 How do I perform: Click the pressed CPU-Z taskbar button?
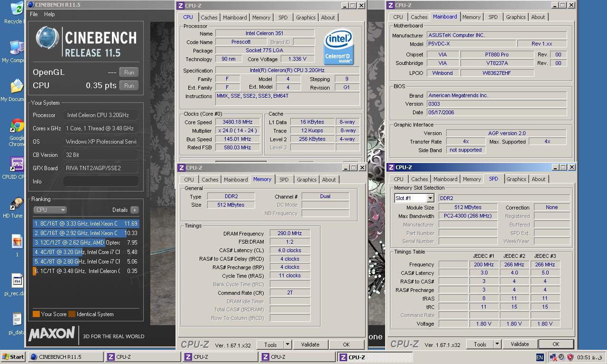pyautogui.click(x=375, y=357)
